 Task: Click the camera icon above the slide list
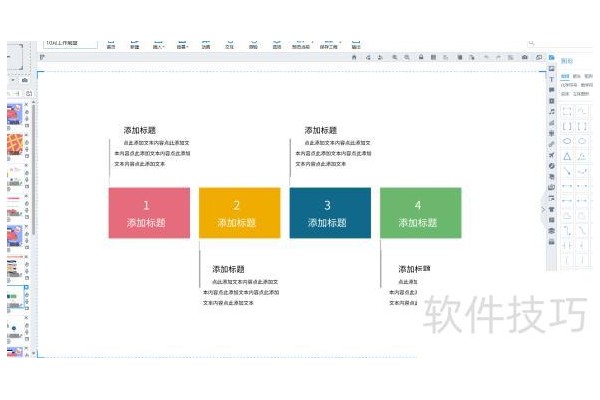point(25,80)
